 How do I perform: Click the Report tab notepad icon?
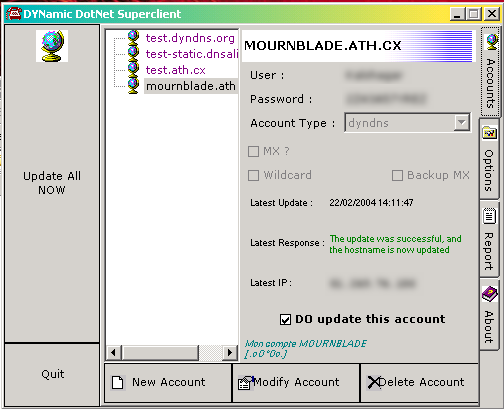pyautogui.click(x=489, y=216)
